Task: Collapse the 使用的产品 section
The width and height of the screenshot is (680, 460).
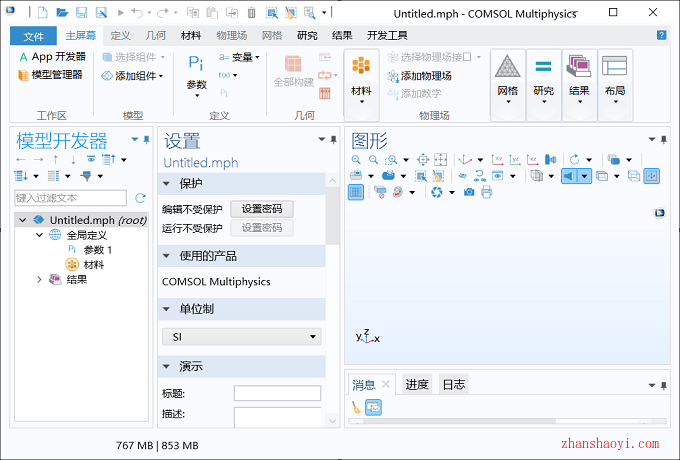Action: click(x=166, y=256)
